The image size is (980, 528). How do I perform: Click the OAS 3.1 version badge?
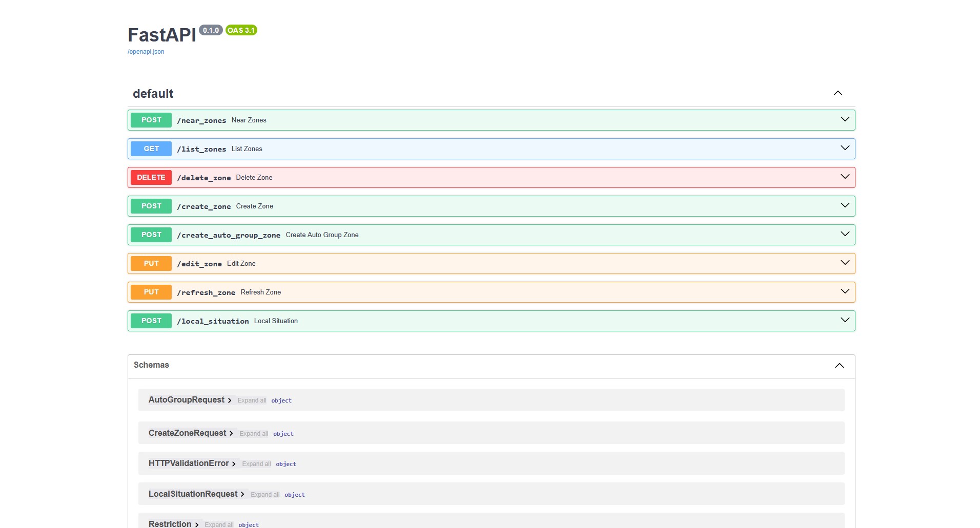241,30
